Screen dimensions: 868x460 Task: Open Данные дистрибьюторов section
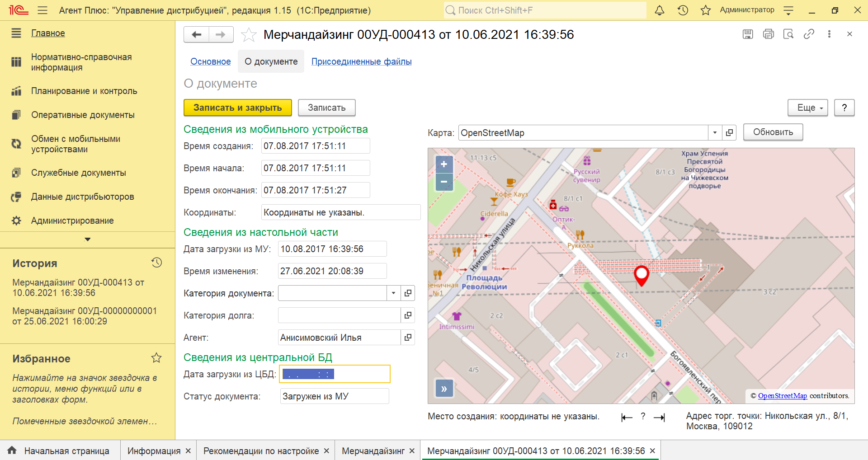pyautogui.click(x=82, y=197)
